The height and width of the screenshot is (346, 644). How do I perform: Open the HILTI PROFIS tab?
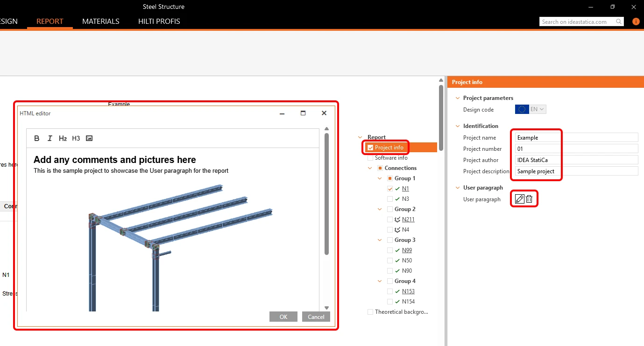pos(159,21)
